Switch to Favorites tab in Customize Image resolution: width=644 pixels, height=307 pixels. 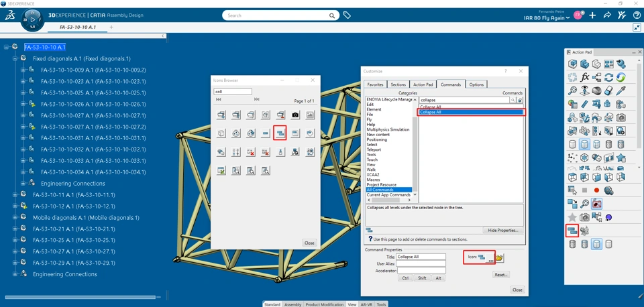coord(376,84)
